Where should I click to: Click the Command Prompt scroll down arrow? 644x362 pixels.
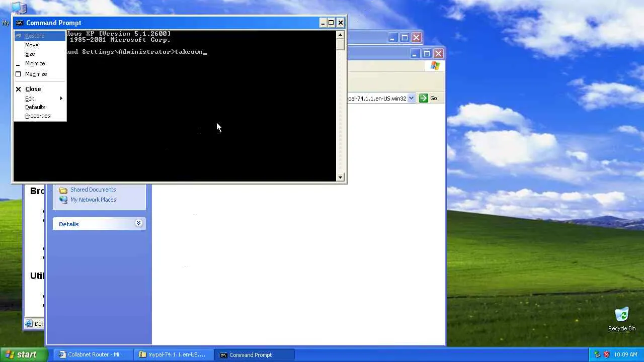341,177
